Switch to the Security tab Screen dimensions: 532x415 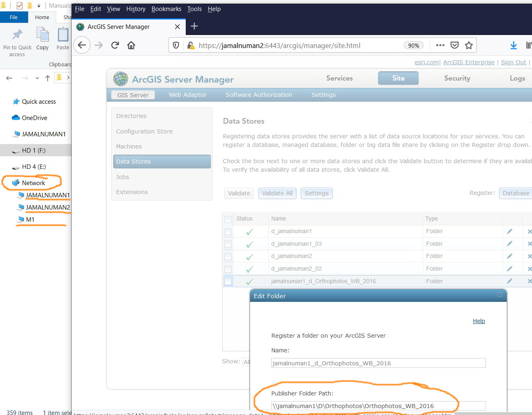(457, 78)
